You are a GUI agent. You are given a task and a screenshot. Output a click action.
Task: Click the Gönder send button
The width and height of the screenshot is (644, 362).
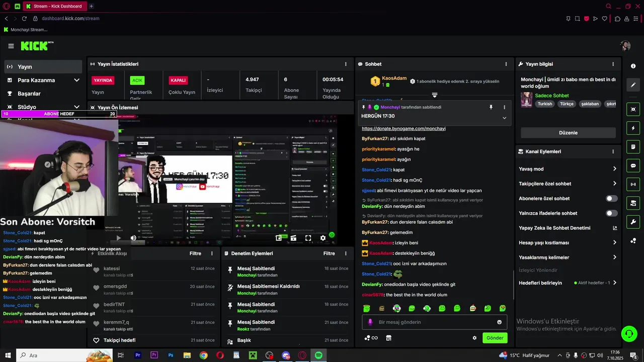point(495,338)
